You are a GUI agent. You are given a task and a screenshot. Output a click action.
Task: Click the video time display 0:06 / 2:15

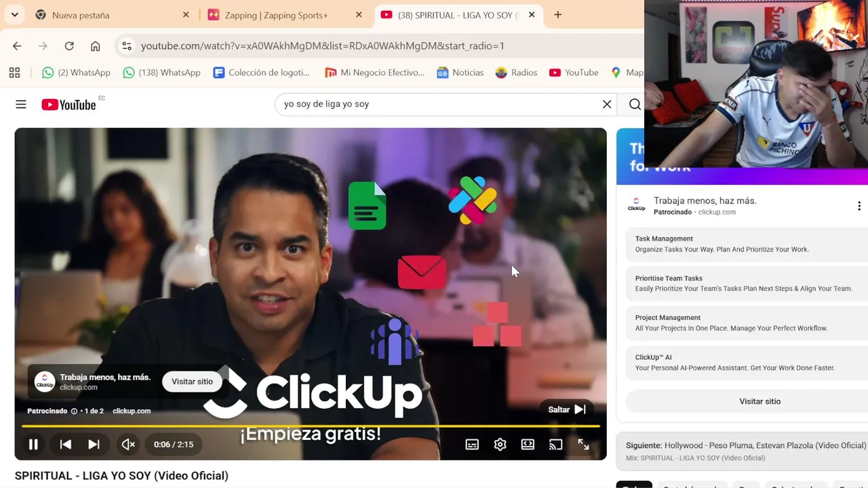174,445
